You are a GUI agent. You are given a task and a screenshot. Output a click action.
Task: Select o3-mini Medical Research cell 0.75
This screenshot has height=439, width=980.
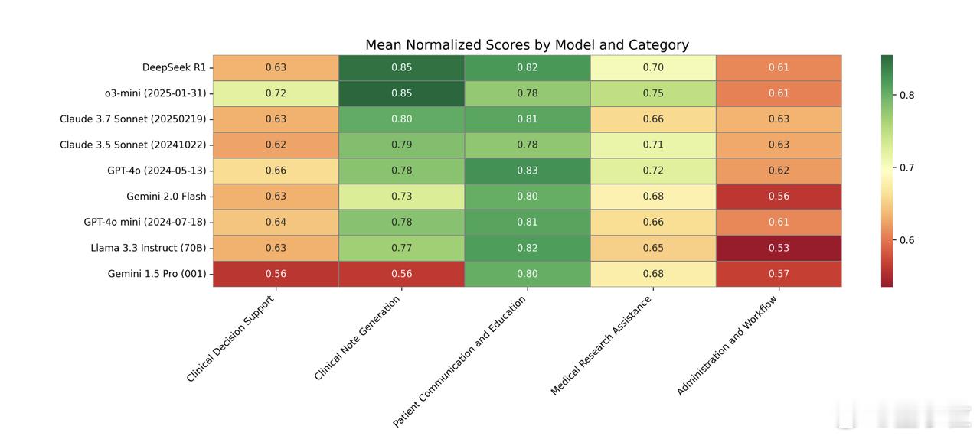653,93
